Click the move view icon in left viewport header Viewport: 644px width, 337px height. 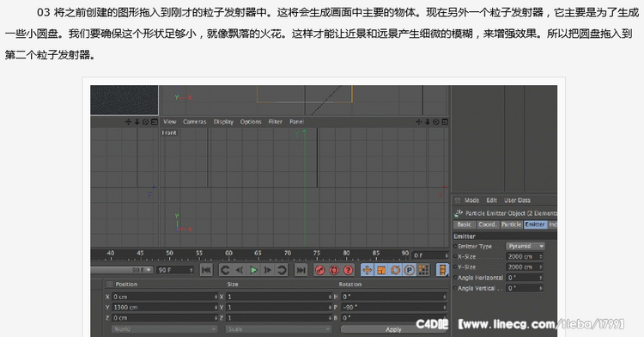pos(128,122)
